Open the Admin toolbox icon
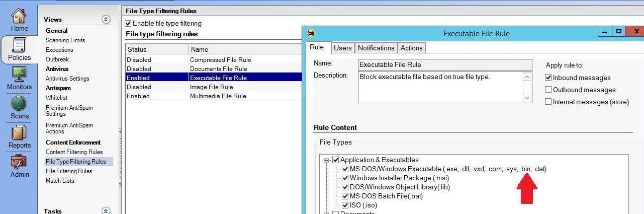This screenshot has width=644, height=214. click(x=19, y=162)
